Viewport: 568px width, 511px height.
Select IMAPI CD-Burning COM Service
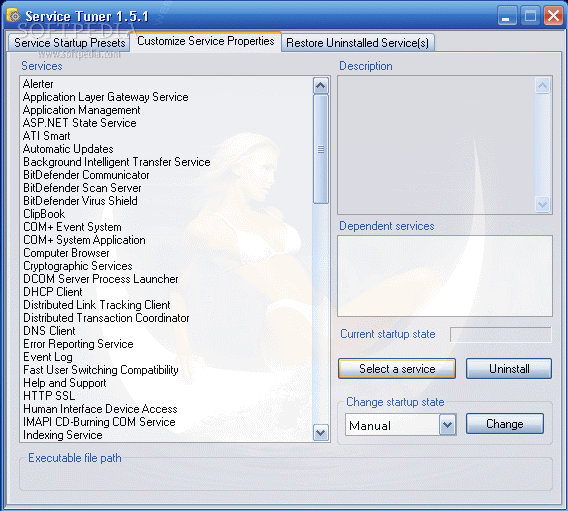point(99,422)
